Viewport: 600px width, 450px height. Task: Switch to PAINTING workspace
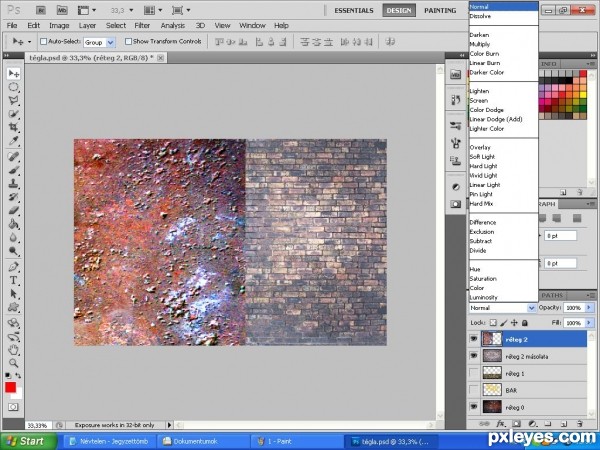[x=440, y=10]
